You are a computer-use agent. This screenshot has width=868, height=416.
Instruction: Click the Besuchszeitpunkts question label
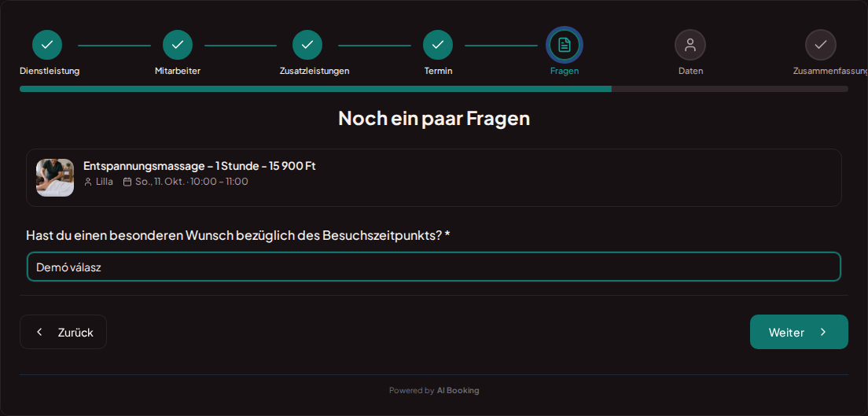click(x=238, y=235)
